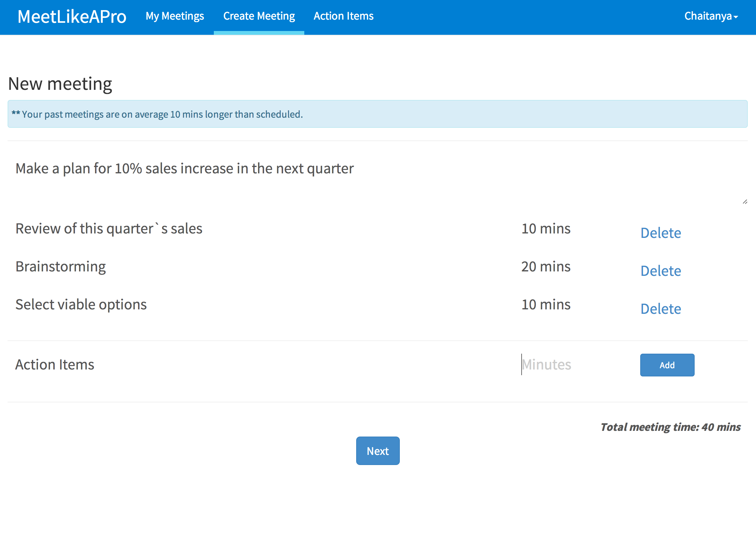Screen dimensions: 756x546
Task: Delete the Select viable options item
Action: coord(660,309)
